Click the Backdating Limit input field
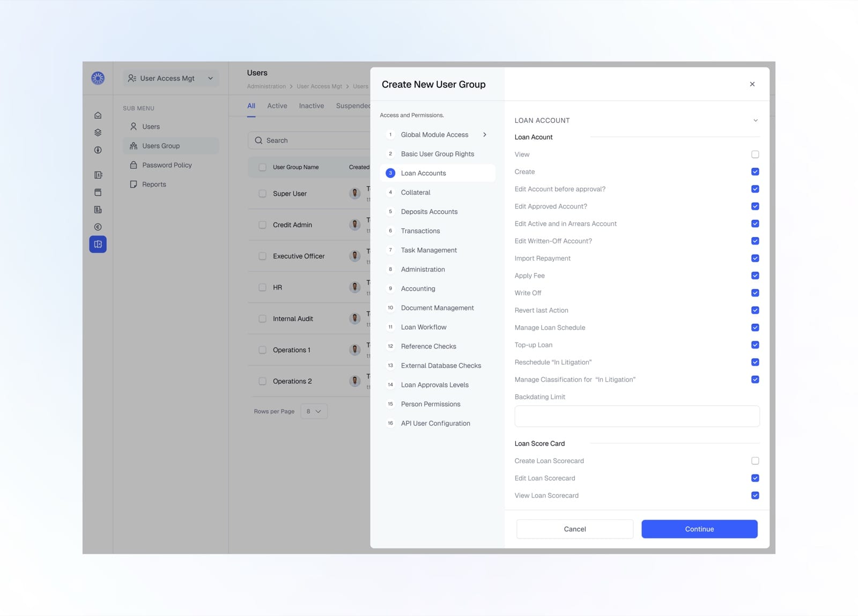 [637, 416]
